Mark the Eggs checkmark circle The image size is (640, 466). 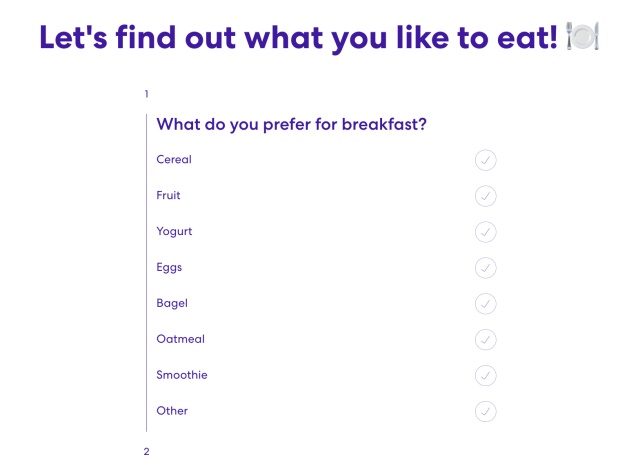click(486, 268)
